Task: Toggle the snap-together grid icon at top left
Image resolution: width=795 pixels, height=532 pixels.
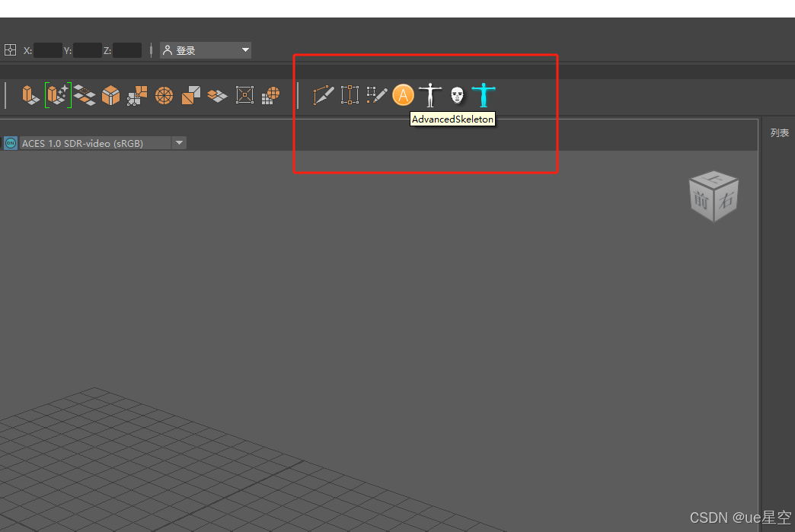Action: 11,49
